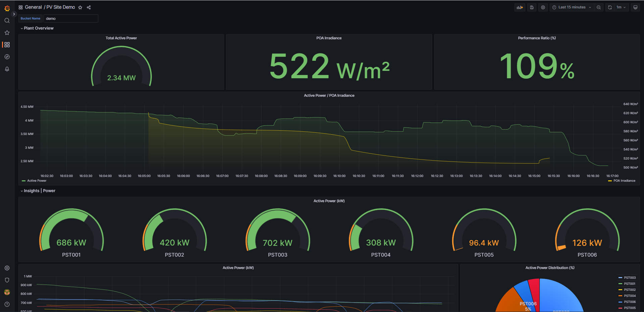Viewport: 644px width, 312px height.
Task: Open the Alerting bell icon
Action: 7,69
